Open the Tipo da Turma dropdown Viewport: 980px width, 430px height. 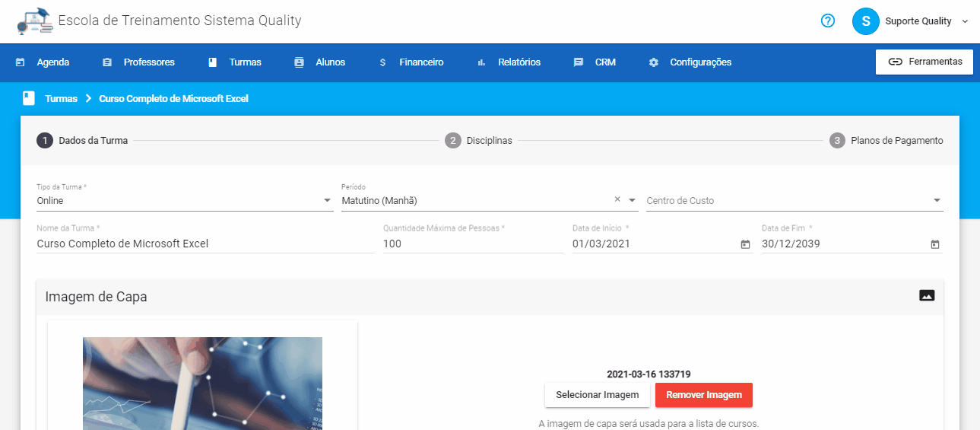pos(185,201)
